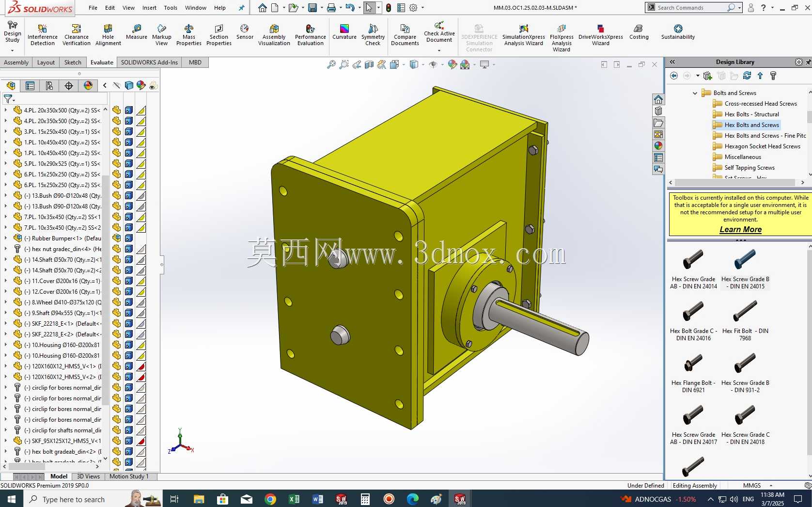The width and height of the screenshot is (812, 507).
Task: Run Symmetry Check
Action: click(x=373, y=35)
